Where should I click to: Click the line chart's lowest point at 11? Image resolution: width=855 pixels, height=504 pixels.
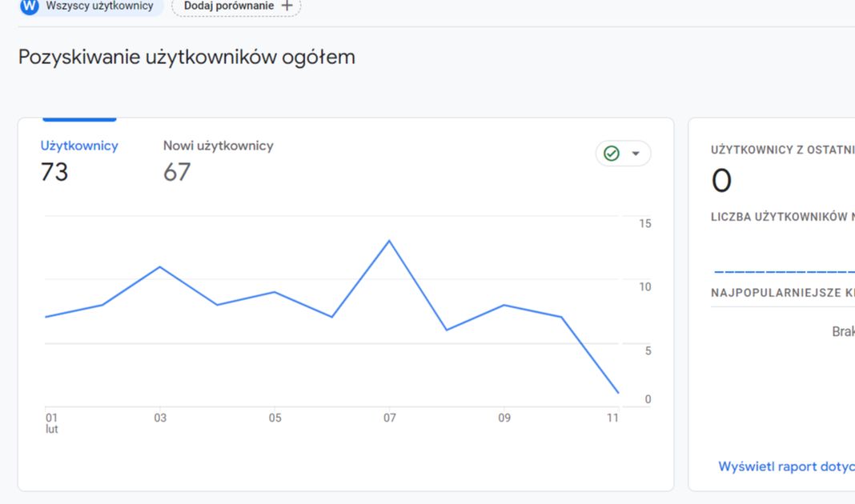coord(618,393)
